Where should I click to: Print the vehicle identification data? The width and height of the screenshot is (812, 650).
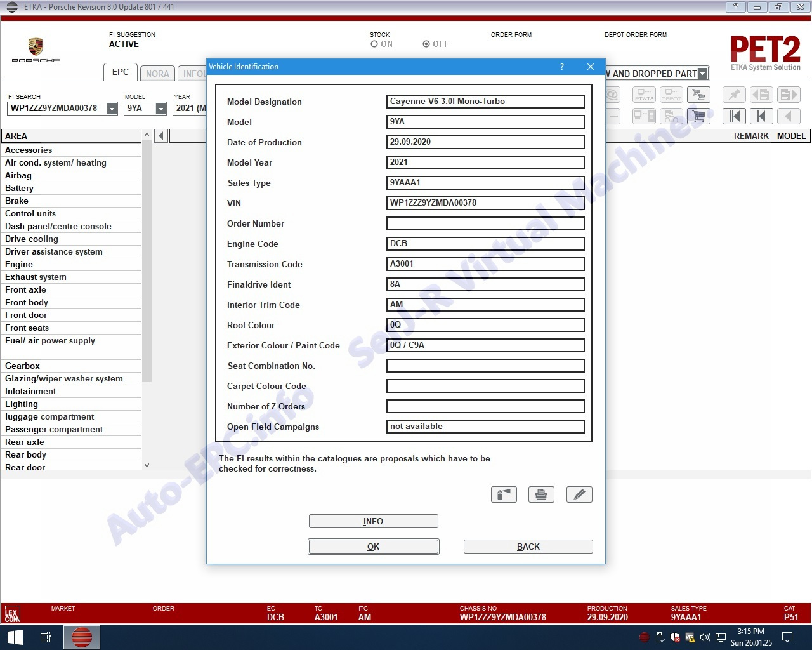[x=541, y=494]
